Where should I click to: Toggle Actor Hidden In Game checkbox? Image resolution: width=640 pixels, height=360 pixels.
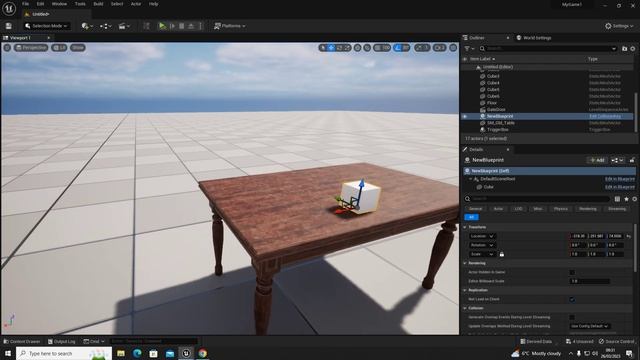tap(572, 272)
